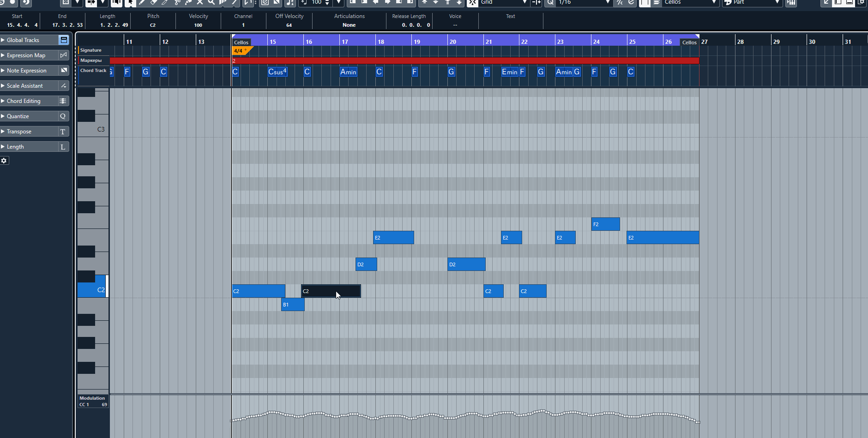This screenshot has width=868, height=438.
Task: Click bar 28 in the ruler
Action: pyautogui.click(x=740, y=42)
